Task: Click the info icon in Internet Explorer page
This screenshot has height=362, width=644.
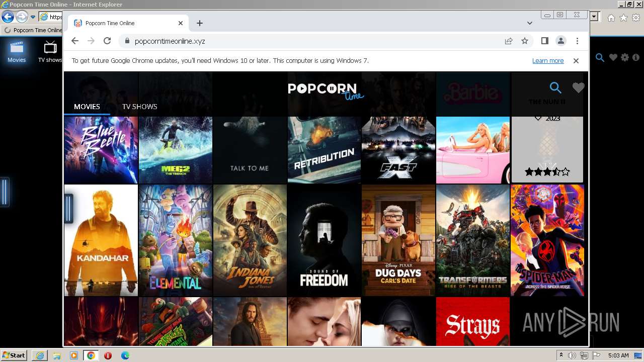Action: [x=636, y=58]
